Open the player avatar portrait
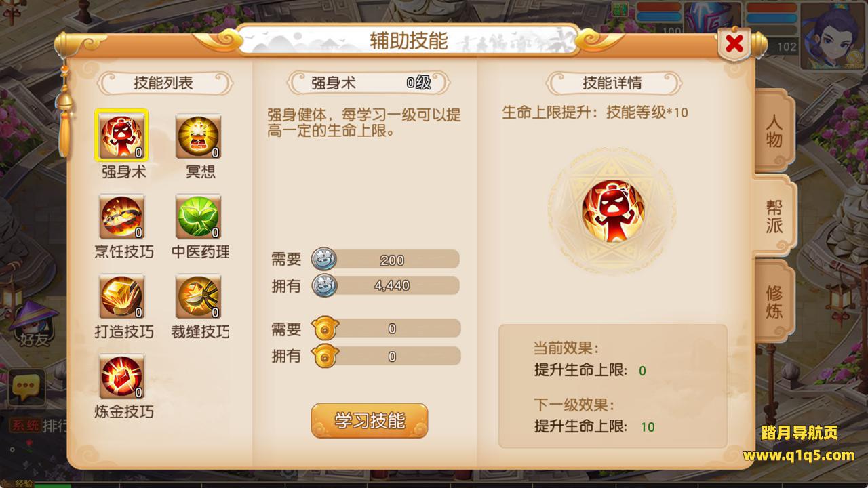868x488 pixels. point(833,34)
